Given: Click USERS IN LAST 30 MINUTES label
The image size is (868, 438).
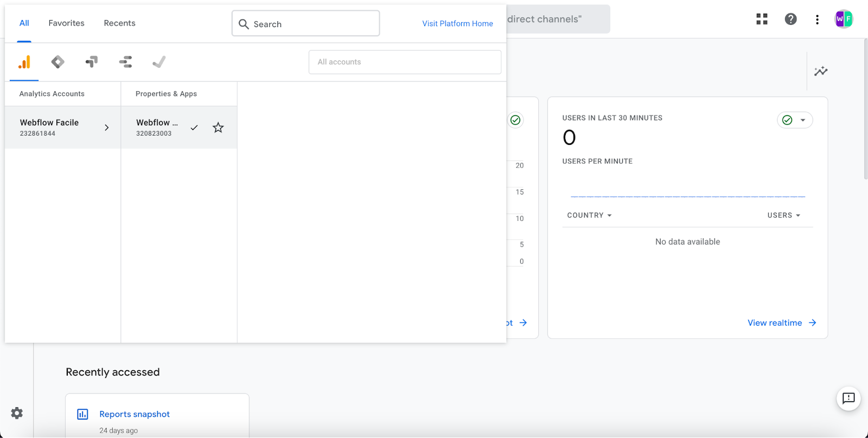Looking at the screenshot, I should (x=612, y=118).
